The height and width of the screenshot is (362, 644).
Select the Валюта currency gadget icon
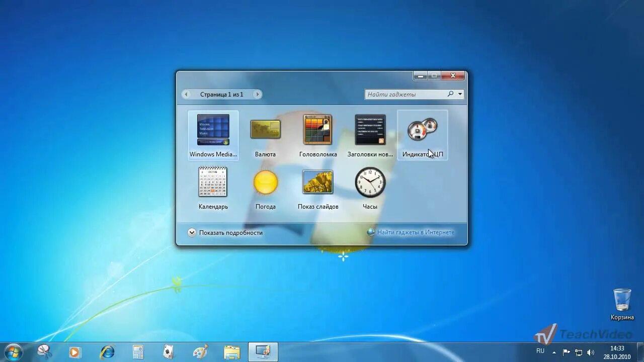coord(265,129)
